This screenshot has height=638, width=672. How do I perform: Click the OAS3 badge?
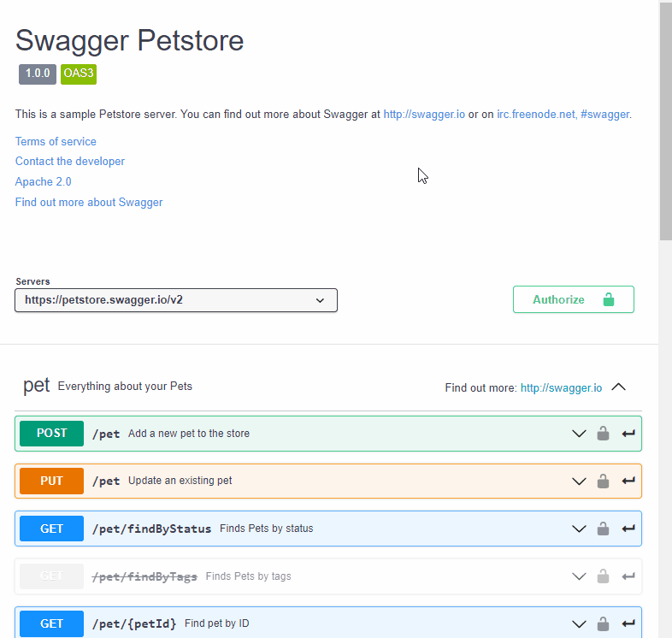click(79, 74)
